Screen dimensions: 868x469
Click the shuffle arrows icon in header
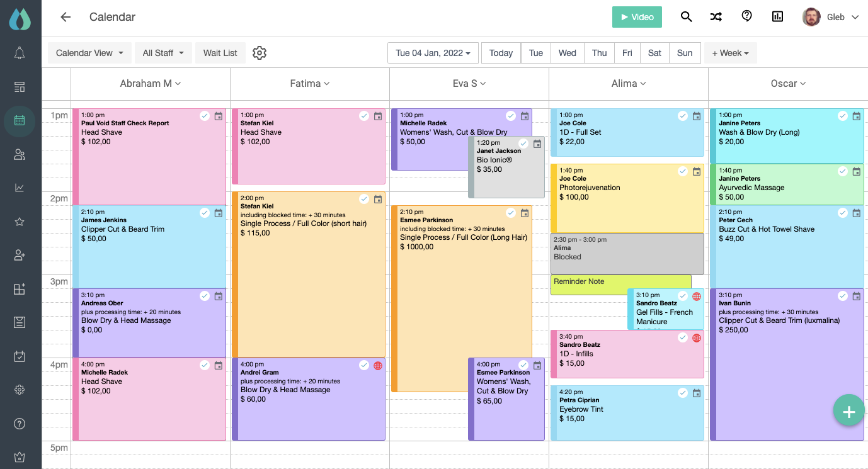[716, 17]
